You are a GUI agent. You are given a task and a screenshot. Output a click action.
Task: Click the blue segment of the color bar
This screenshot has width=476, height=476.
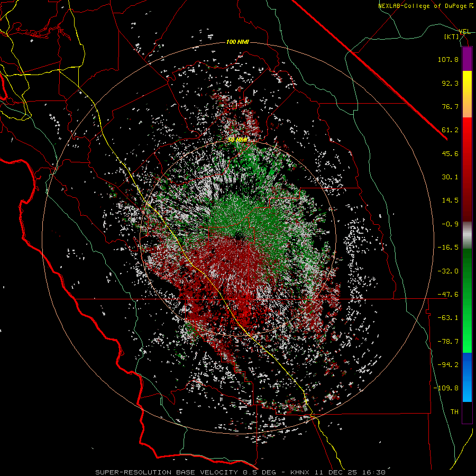click(467, 377)
